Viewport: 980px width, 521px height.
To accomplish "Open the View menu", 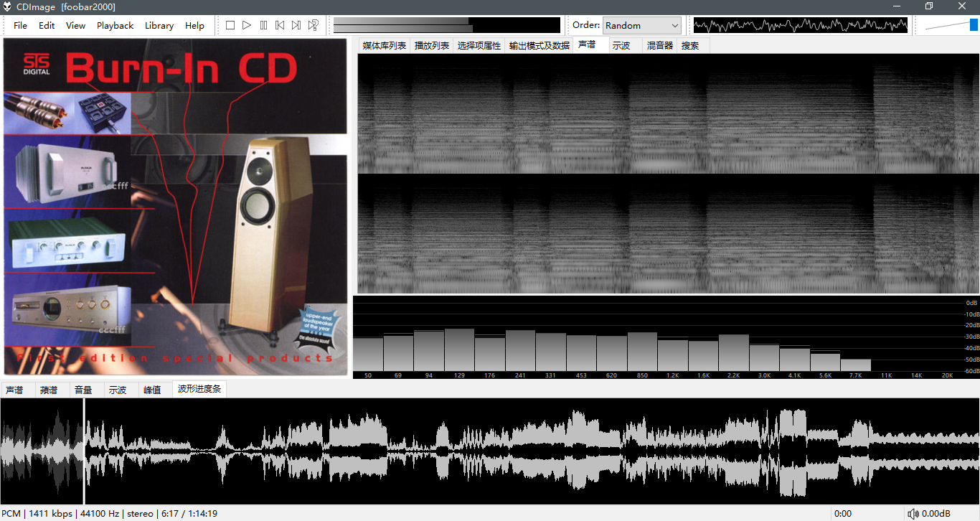I will pyautogui.click(x=75, y=25).
